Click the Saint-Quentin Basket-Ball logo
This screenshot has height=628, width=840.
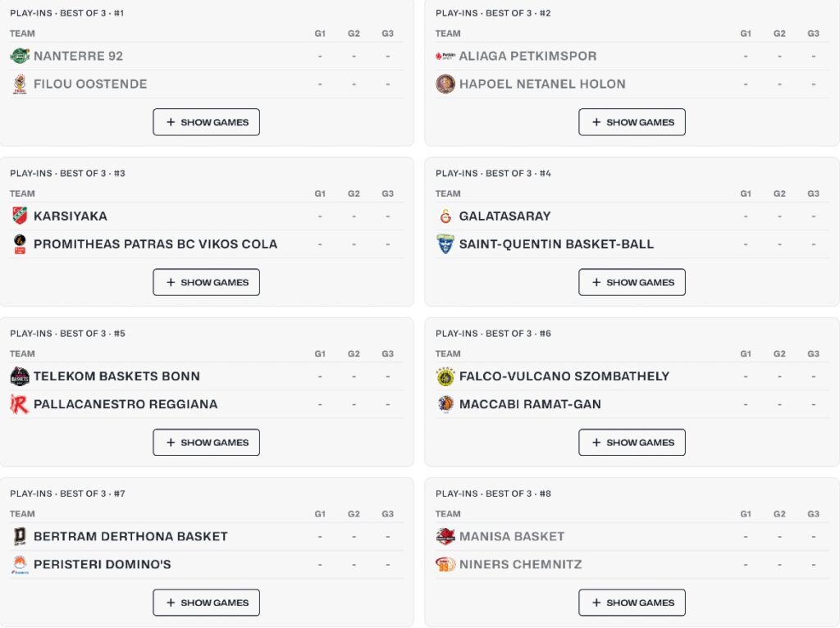pyautogui.click(x=445, y=243)
